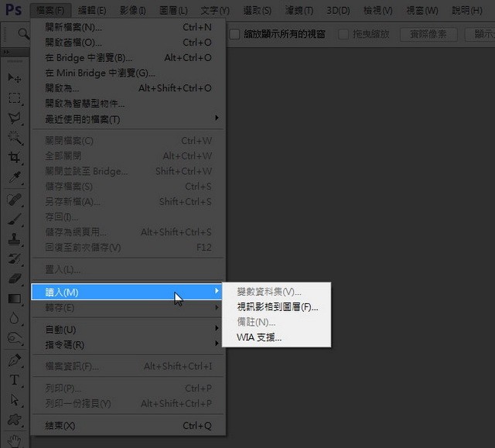Select the Clone Stamp tool
The height and width of the screenshot is (448, 495).
click(15, 239)
